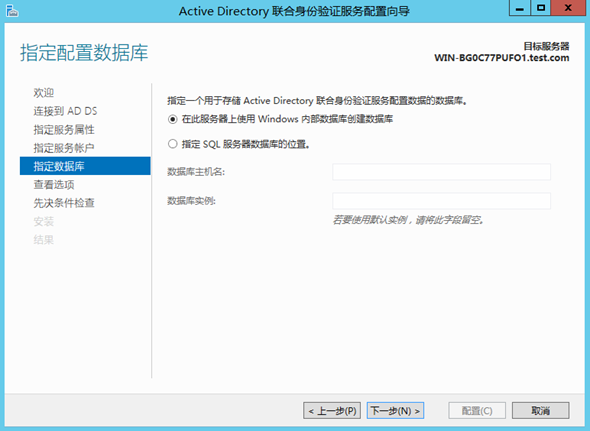
Task: Open the 连接到 AD DS step
Action: [65, 111]
